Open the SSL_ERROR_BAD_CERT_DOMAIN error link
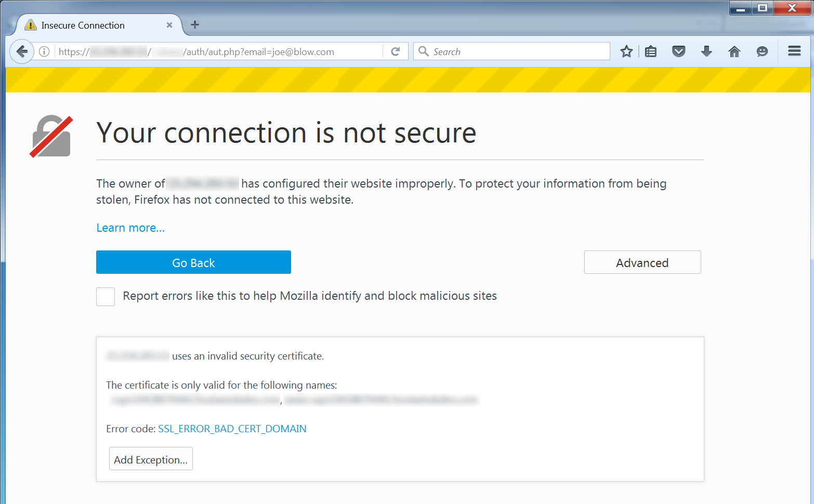The image size is (814, 504). 232,429
